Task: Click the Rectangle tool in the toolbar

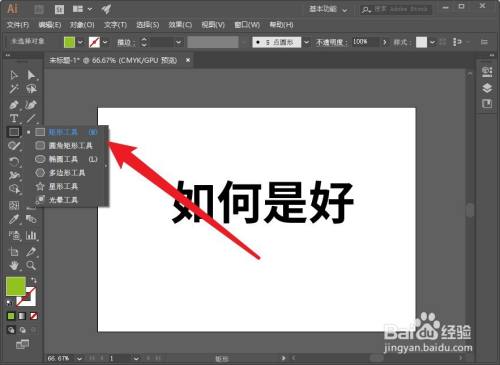Action: pos(14,132)
